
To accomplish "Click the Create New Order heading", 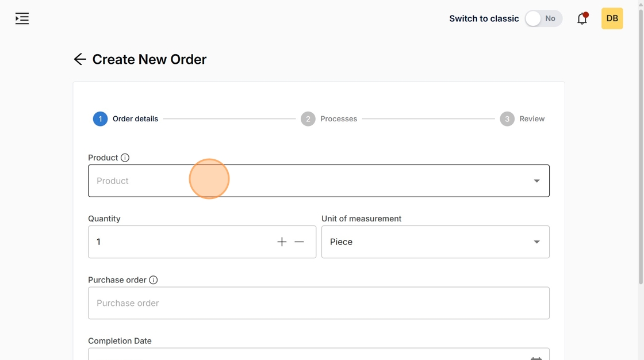I will click(x=149, y=59).
